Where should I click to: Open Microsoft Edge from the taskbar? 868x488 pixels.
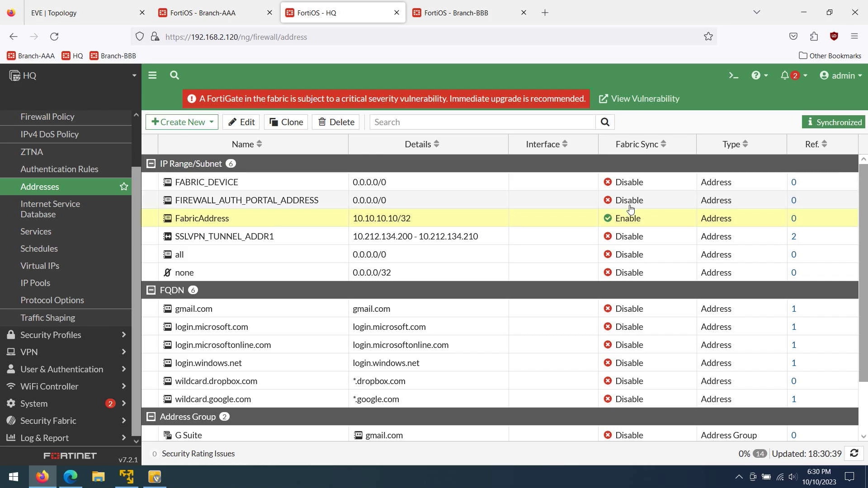pyautogui.click(x=71, y=477)
